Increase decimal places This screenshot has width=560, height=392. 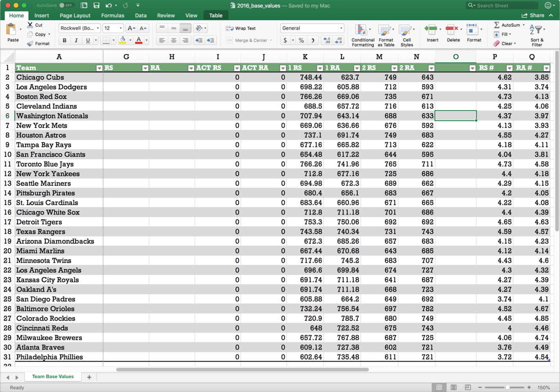tap(326, 40)
